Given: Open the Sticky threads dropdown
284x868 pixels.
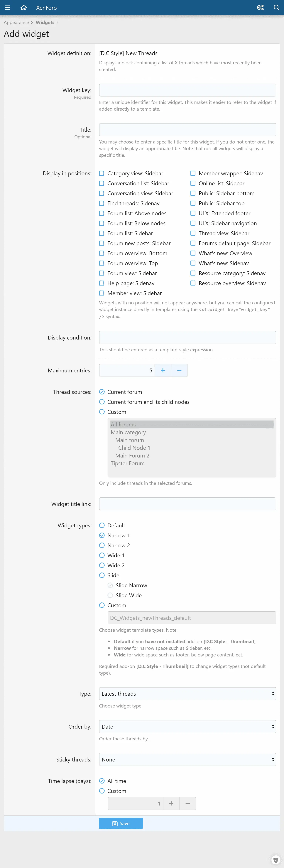Looking at the screenshot, I should (x=187, y=759).
